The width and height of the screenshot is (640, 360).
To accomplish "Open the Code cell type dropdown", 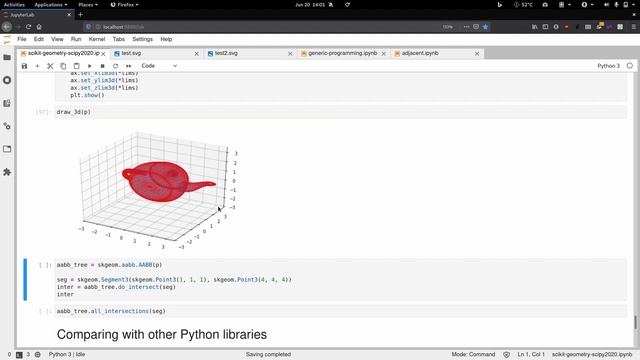I will tap(159, 66).
